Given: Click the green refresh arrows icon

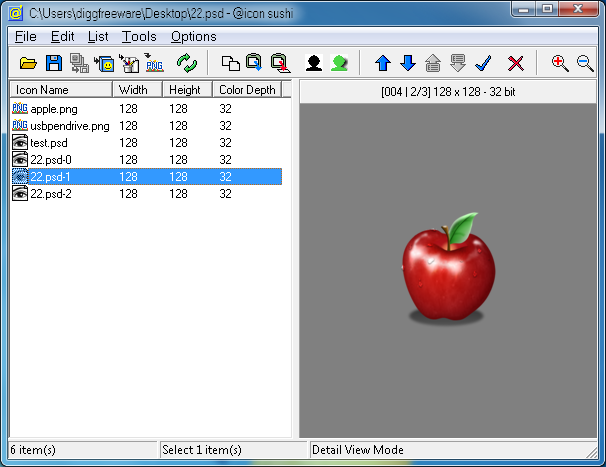Looking at the screenshot, I should click(187, 63).
